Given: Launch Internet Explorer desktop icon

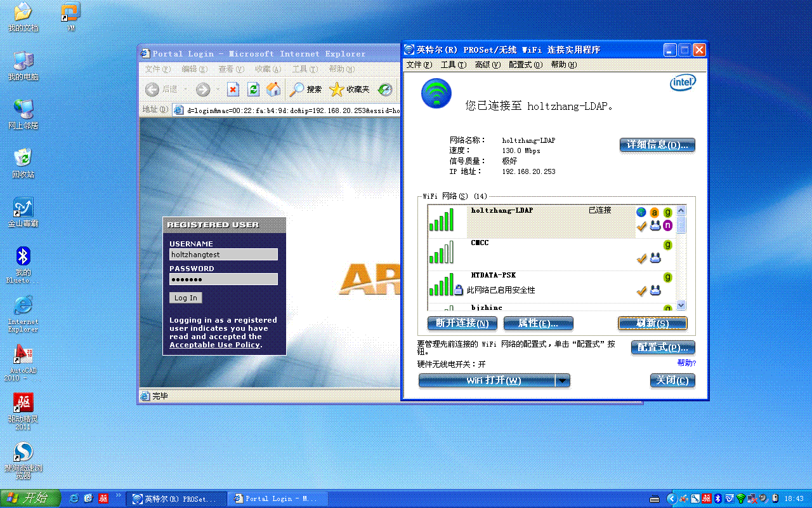Looking at the screenshot, I should point(23,314).
